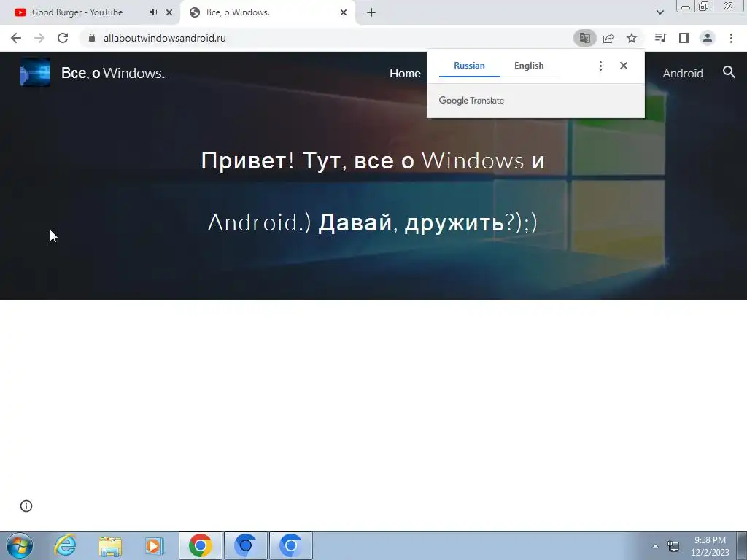The width and height of the screenshot is (747, 560).
Task: View site security lock info
Action: point(92,38)
